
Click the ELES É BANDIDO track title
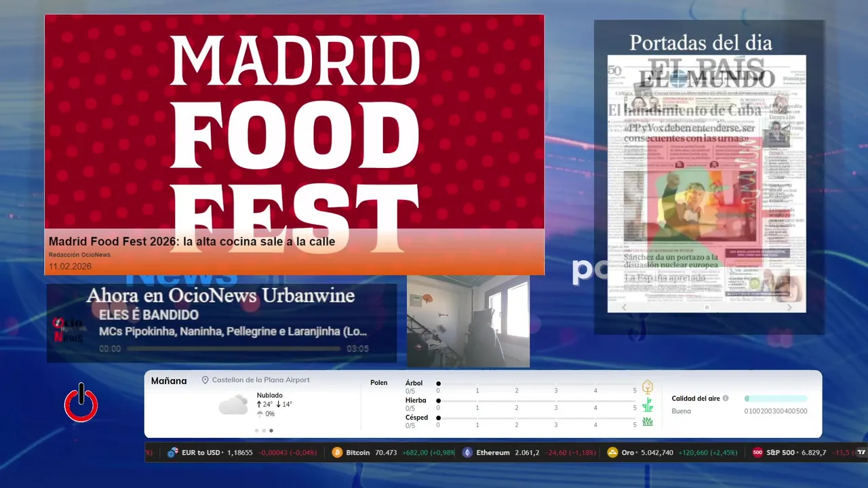[x=149, y=315]
